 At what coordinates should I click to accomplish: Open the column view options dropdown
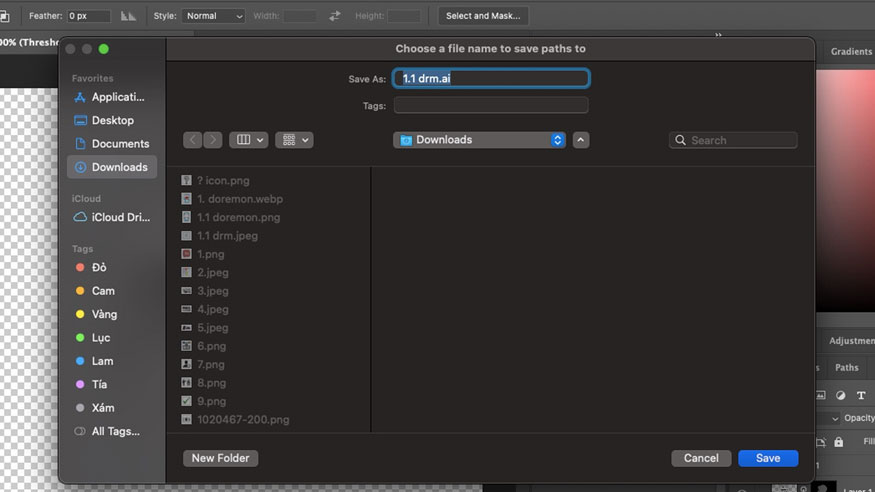point(248,140)
